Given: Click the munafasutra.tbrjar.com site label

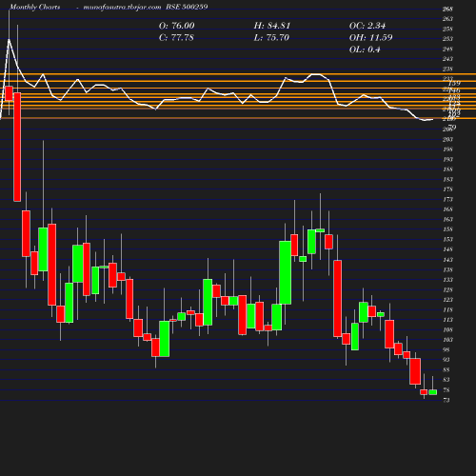Looking at the screenshot, I should point(122,7).
